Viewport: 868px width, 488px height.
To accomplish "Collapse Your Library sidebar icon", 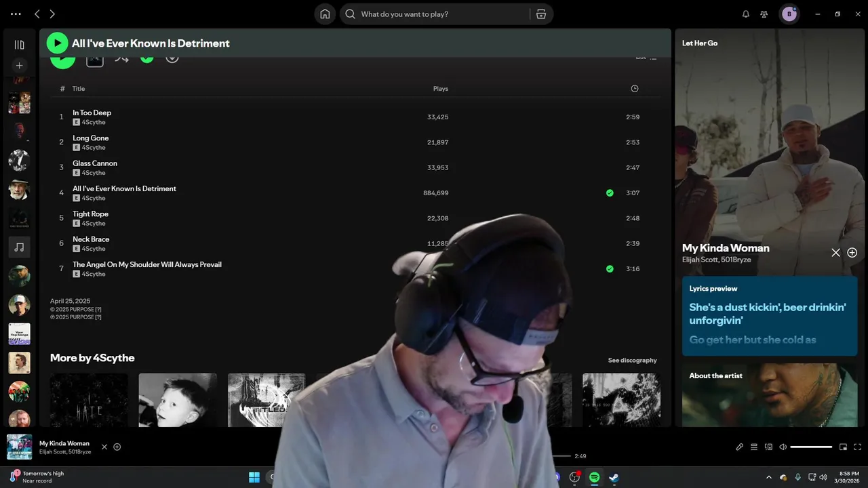I will point(19,45).
